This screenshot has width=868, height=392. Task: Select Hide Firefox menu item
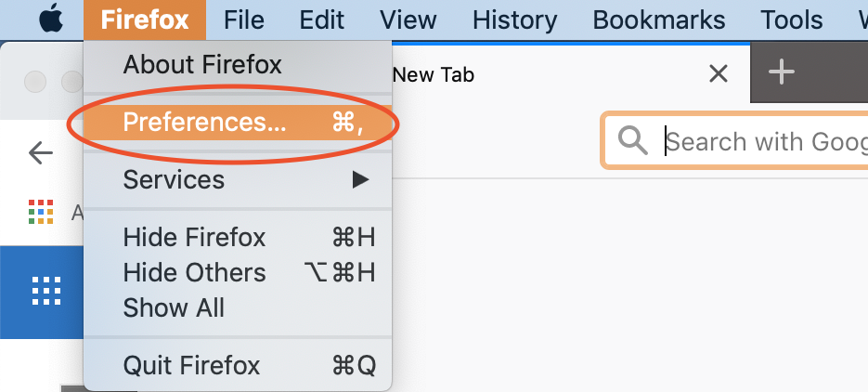(238, 238)
